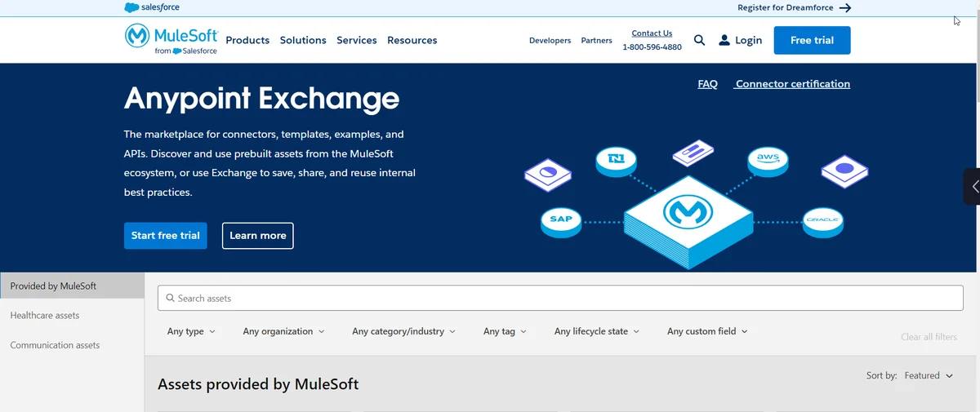The width and height of the screenshot is (980, 412).
Task: Click the central MuleSoft platform illustration
Action: pos(688,220)
